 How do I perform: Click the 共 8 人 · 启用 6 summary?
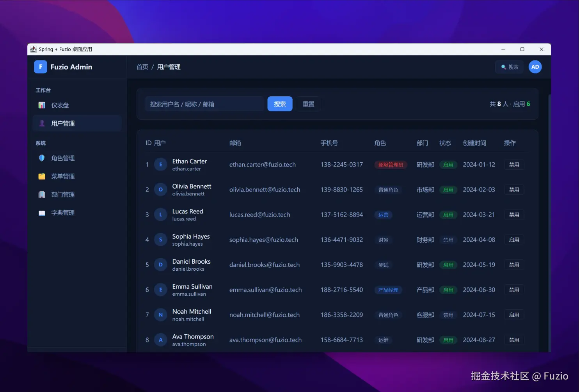click(510, 104)
